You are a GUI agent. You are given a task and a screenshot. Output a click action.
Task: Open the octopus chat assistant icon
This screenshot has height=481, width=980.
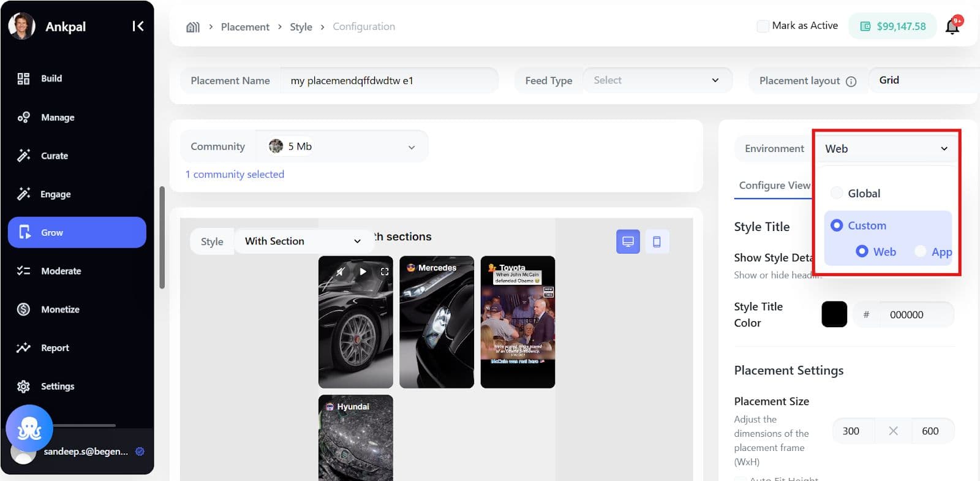pos(29,428)
